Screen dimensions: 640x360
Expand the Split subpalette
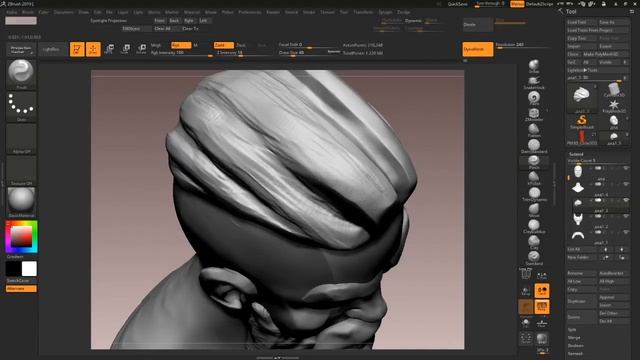[572, 329]
